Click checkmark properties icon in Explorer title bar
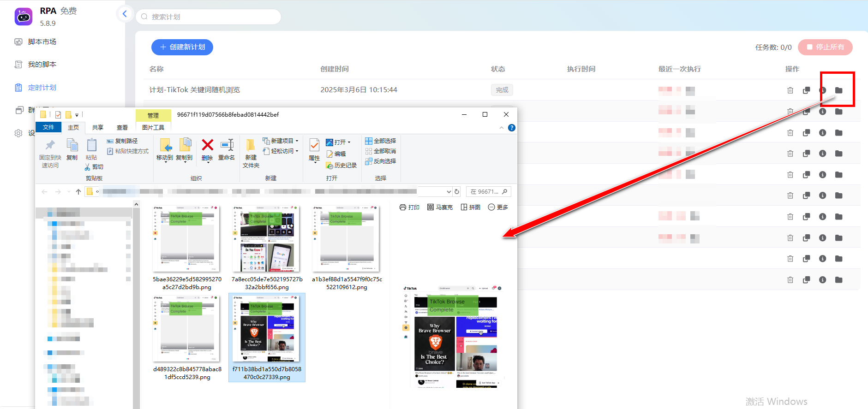The image size is (868, 409). point(58,115)
